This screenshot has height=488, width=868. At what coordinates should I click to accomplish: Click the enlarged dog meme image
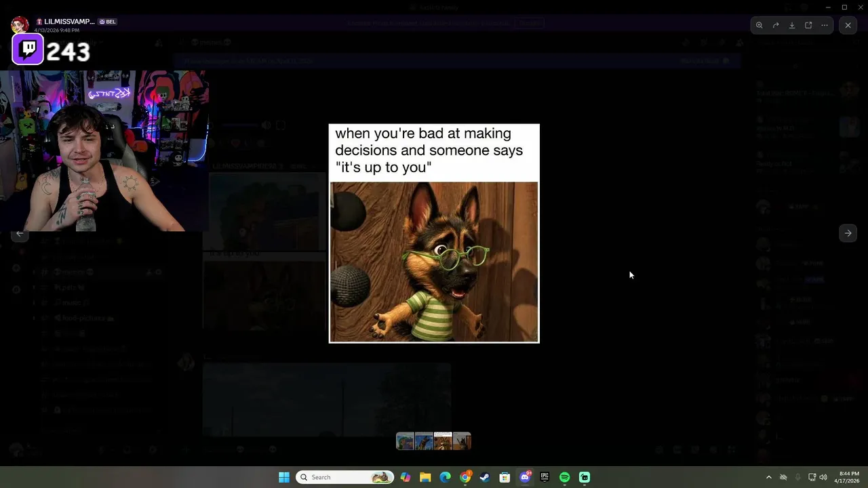[x=434, y=233]
